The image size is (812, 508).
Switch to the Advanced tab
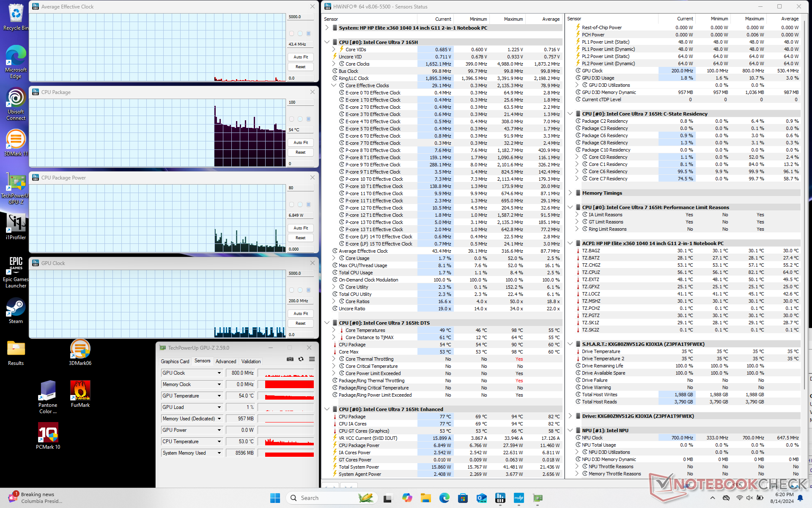pyautogui.click(x=226, y=362)
